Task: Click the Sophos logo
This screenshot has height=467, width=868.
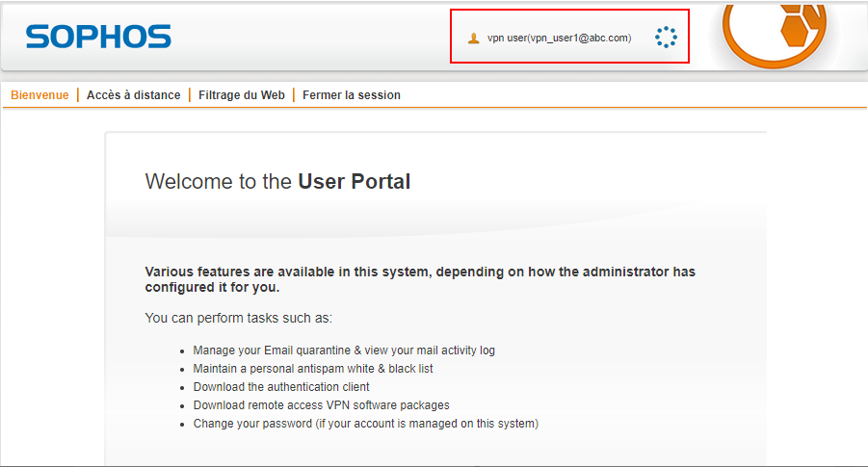Action: (x=98, y=37)
